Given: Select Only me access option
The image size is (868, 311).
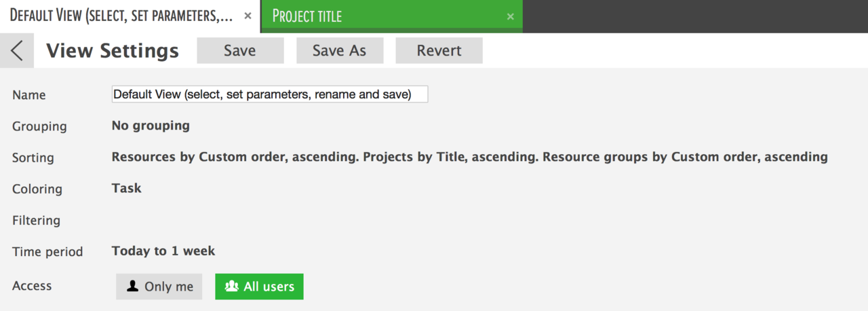Looking at the screenshot, I should pos(159,287).
